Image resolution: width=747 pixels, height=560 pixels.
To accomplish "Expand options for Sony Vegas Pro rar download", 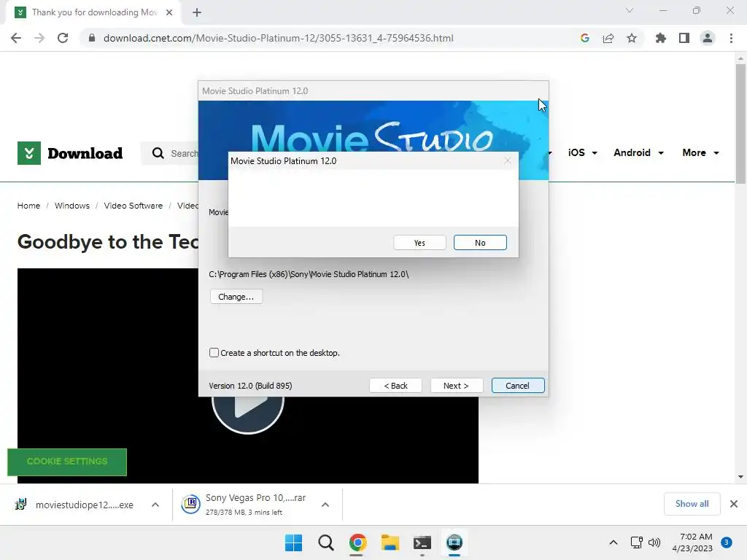I will click(x=325, y=505).
